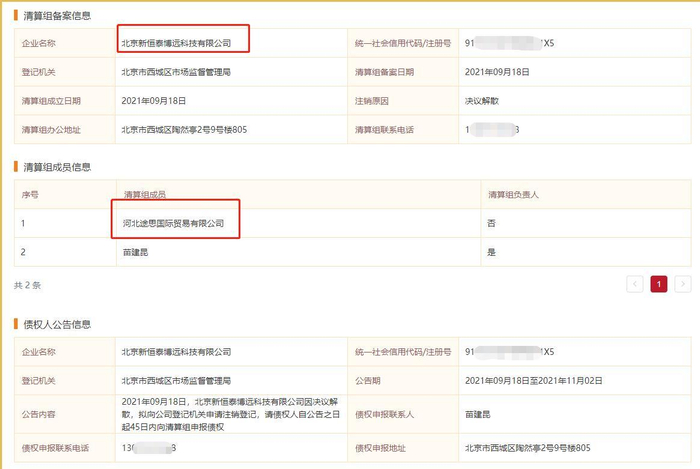Select the credit code value in 清算组备案信息 table
The width and height of the screenshot is (700, 469).
pyautogui.click(x=509, y=43)
